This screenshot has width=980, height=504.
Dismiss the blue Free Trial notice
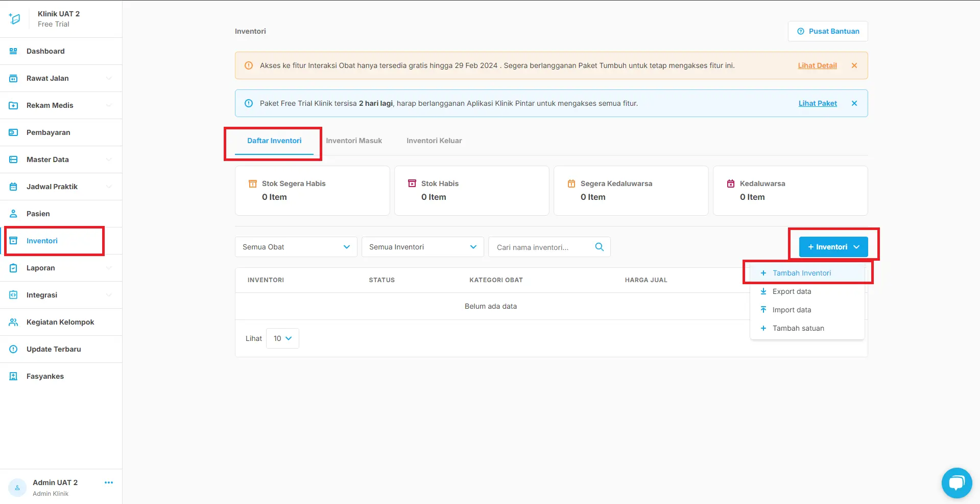tap(854, 103)
